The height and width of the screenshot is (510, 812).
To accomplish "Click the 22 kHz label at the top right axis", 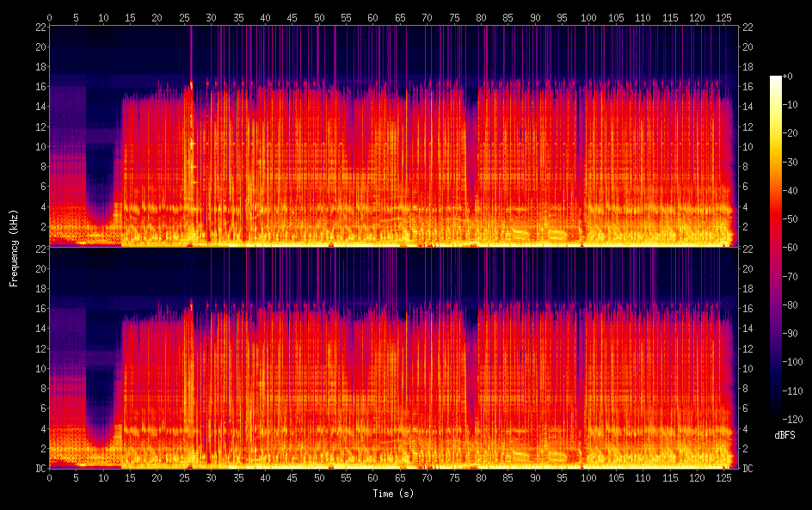I will point(747,27).
